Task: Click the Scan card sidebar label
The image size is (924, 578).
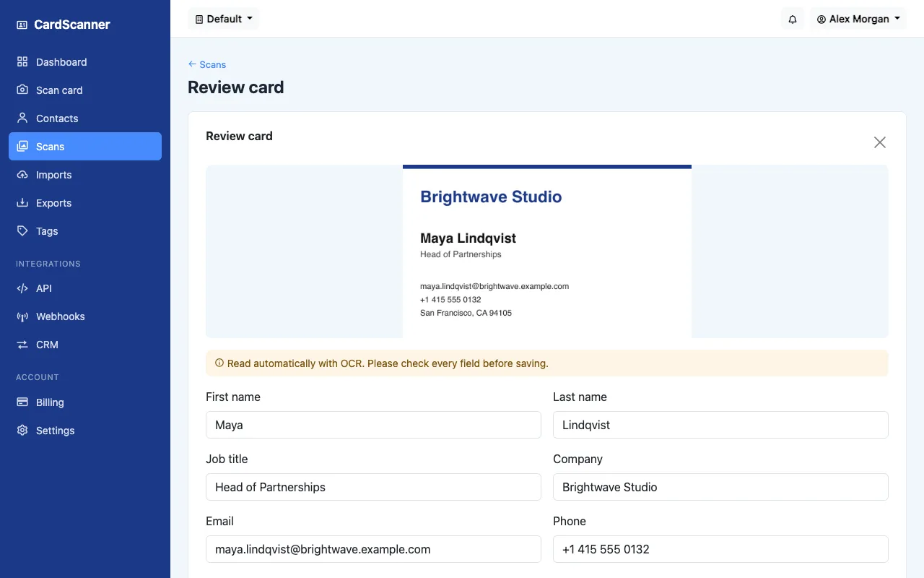Action: pyautogui.click(x=59, y=90)
